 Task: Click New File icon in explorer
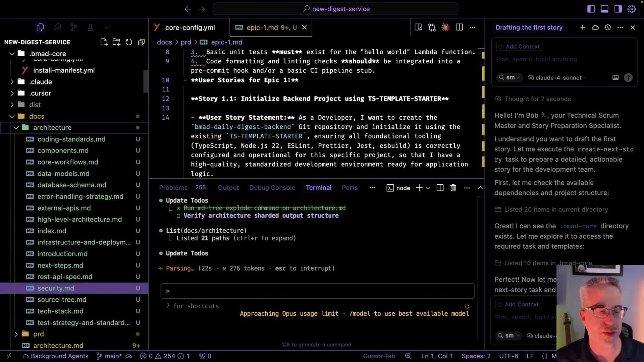pyautogui.click(x=104, y=42)
